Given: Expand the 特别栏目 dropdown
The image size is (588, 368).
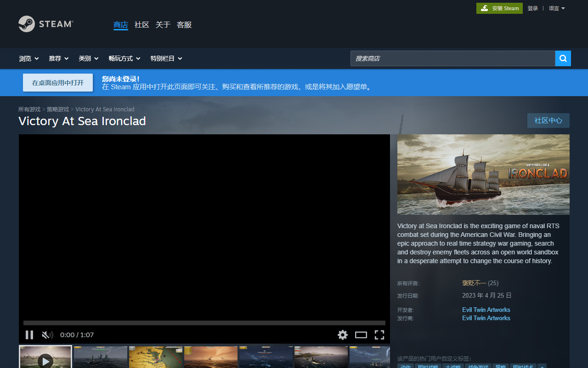Looking at the screenshot, I should [166, 58].
